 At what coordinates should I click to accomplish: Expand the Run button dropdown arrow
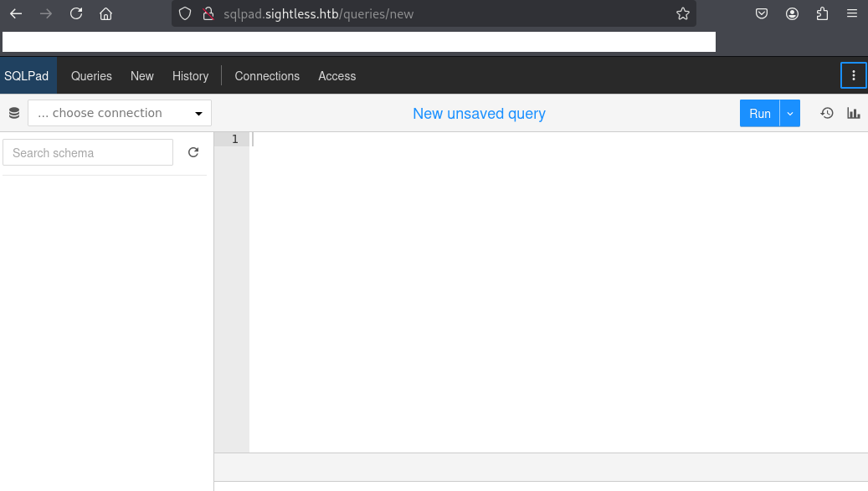(x=789, y=113)
